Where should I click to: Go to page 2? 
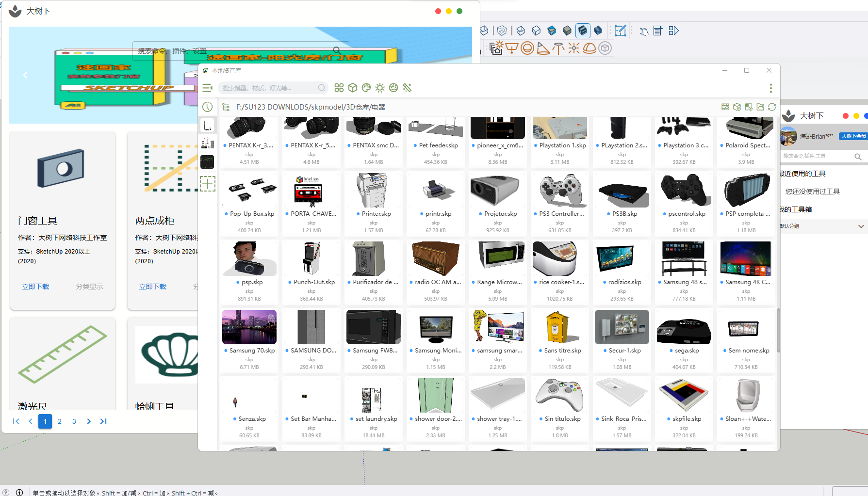pos(60,421)
